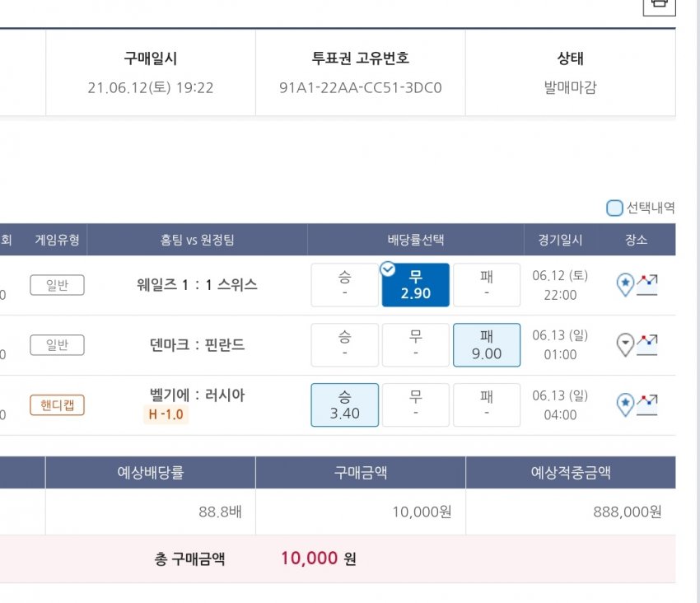
Task: Click the 일반 badge on 웨일즈 row
Action: pos(57,285)
